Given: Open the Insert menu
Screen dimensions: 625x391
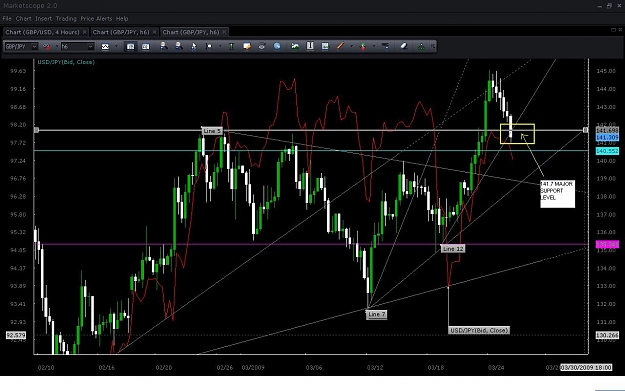Looking at the screenshot, I should pos(43,19).
